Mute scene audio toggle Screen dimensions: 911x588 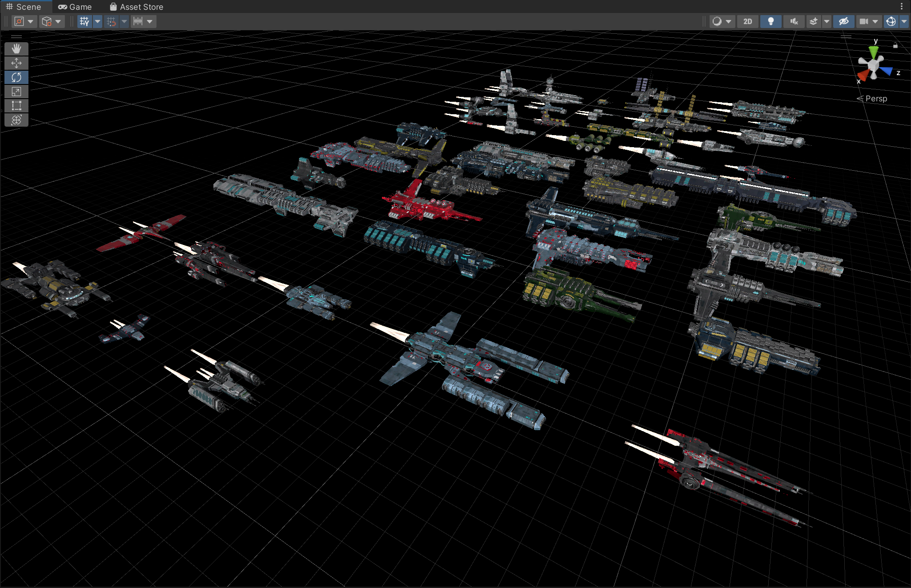(794, 21)
